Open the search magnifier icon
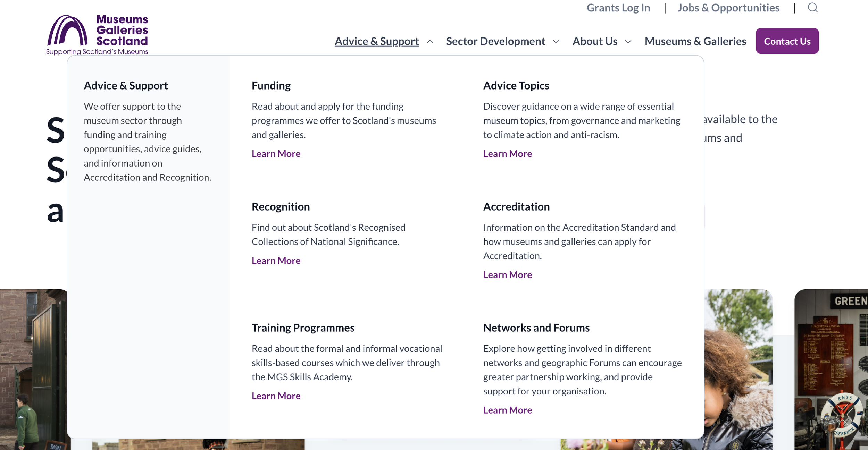The height and width of the screenshot is (450, 868). [812, 8]
